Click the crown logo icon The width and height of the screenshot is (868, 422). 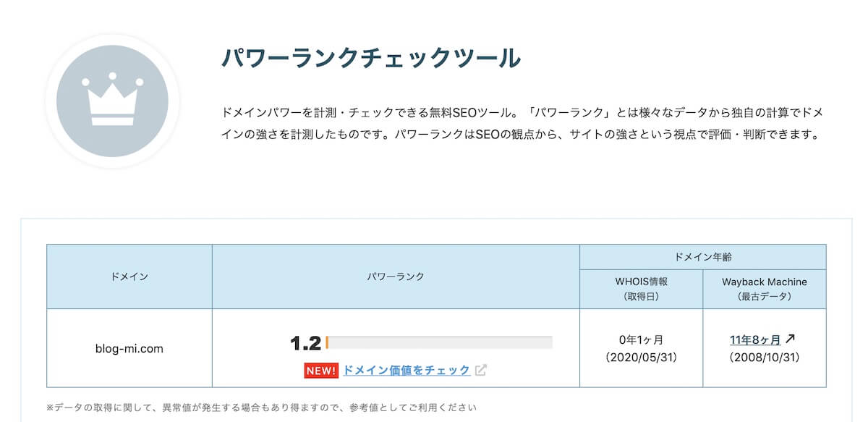pyautogui.click(x=112, y=101)
